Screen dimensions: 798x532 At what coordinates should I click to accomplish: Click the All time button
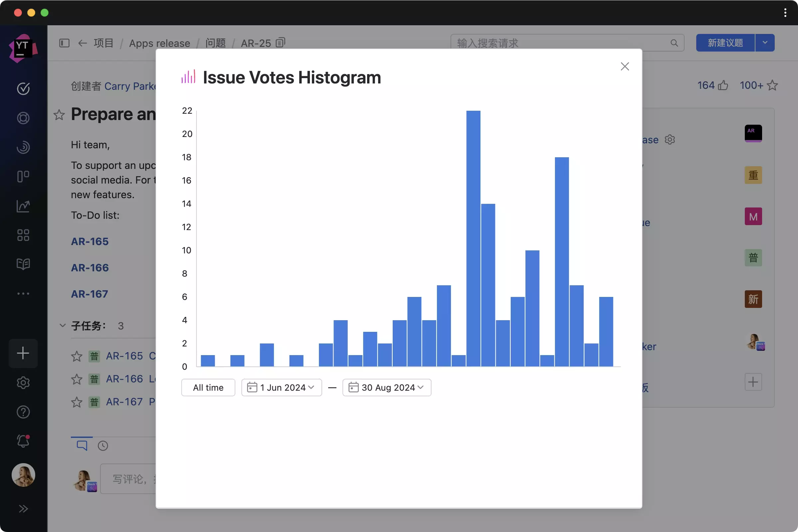tap(208, 387)
